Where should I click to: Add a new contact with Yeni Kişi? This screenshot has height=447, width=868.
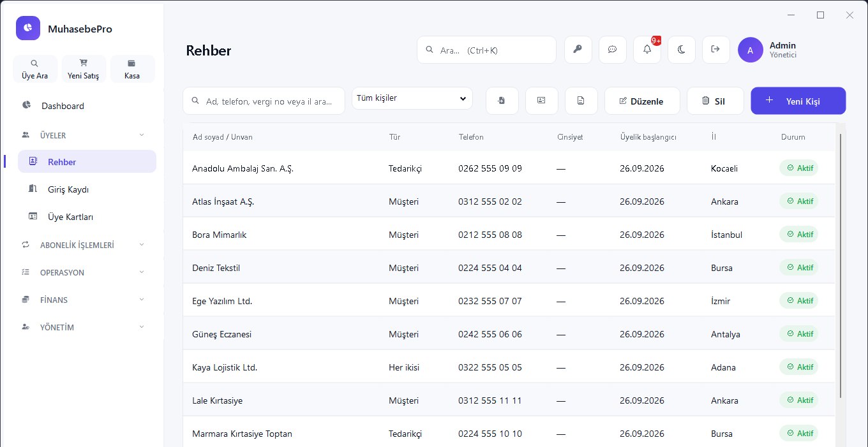[798, 101]
